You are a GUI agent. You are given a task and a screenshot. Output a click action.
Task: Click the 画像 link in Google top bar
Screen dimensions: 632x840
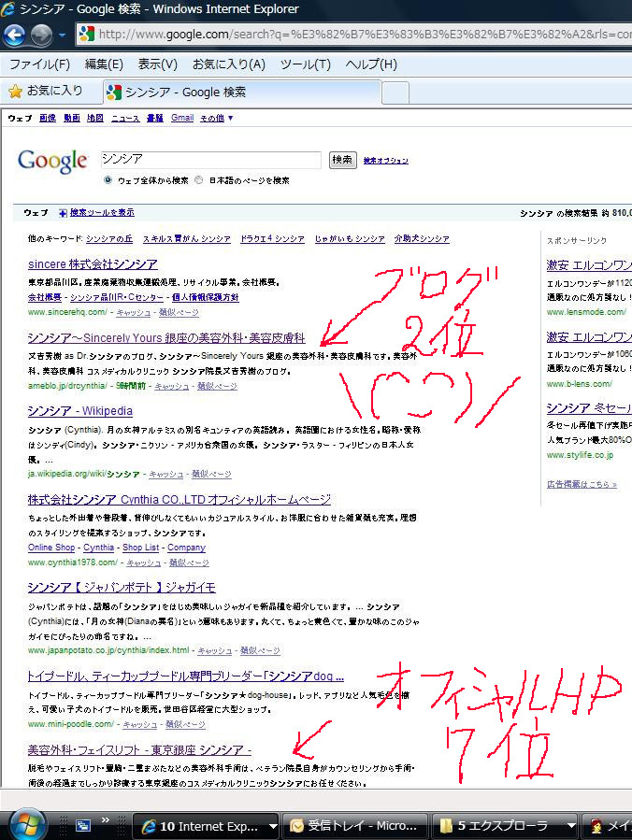click(x=48, y=118)
